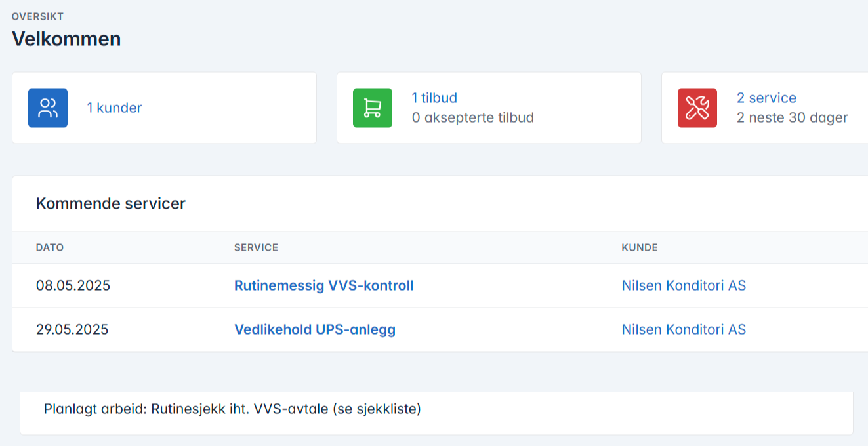Click the KUNDE column header
The width and height of the screenshot is (868, 446).
coord(640,248)
